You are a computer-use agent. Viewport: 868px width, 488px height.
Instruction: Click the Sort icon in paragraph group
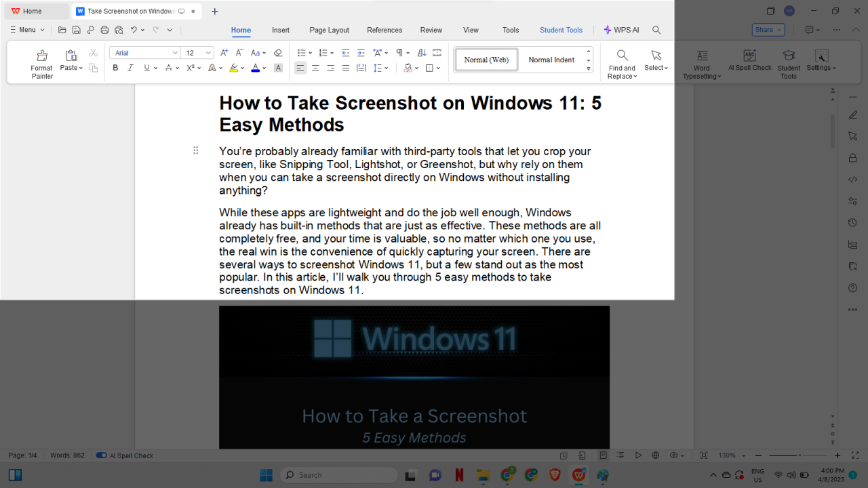422,53
